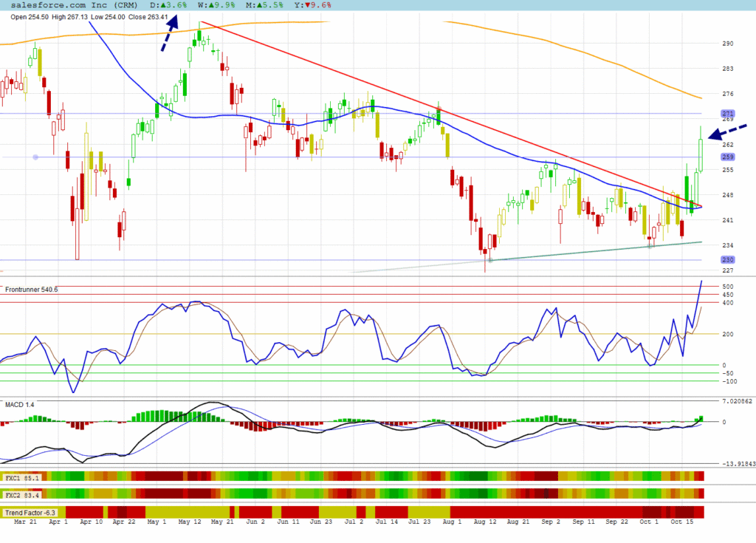This screenshot has height=543, width=756.
Task: Click the dashed blue arrow beside the latest candle
Action: 727,132
